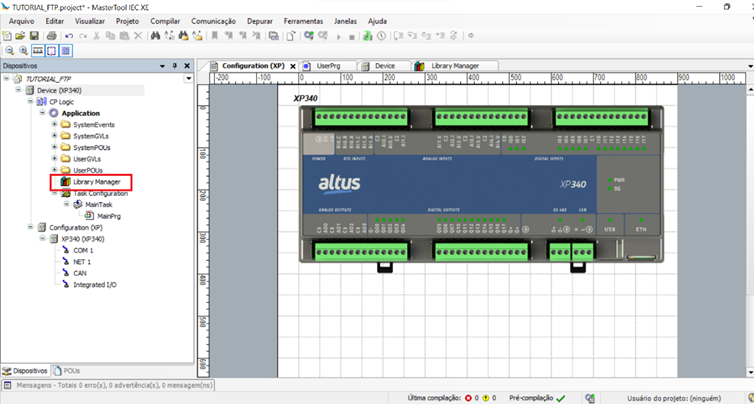The height and width of the screenshot is (404, 754).
Task: Switch to the Device tab
Action: tap(385, 66)
